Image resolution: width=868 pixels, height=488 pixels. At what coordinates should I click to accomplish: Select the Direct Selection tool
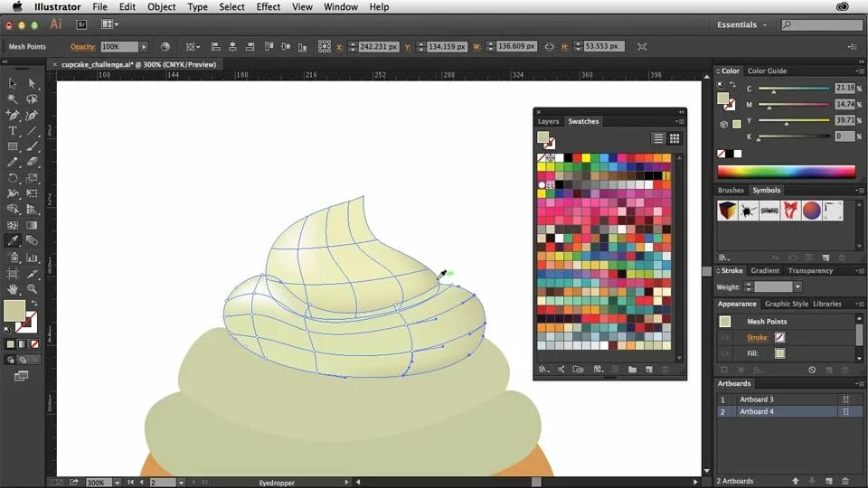tap(32, 83)
